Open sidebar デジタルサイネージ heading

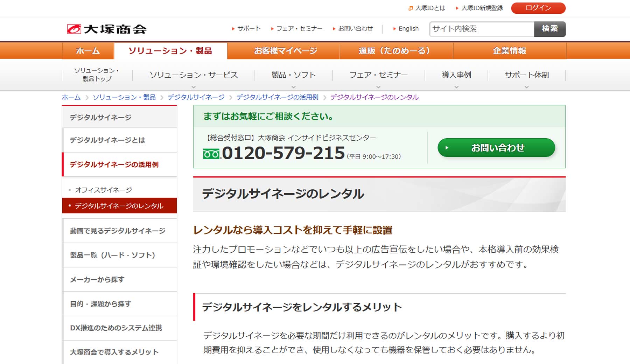point(119,117)
